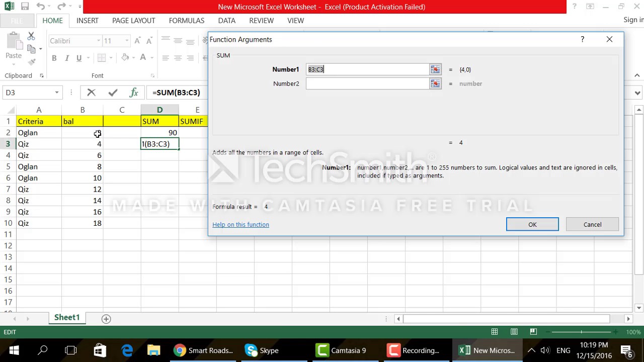Click the Number2 input field

(x=368, y=83)
